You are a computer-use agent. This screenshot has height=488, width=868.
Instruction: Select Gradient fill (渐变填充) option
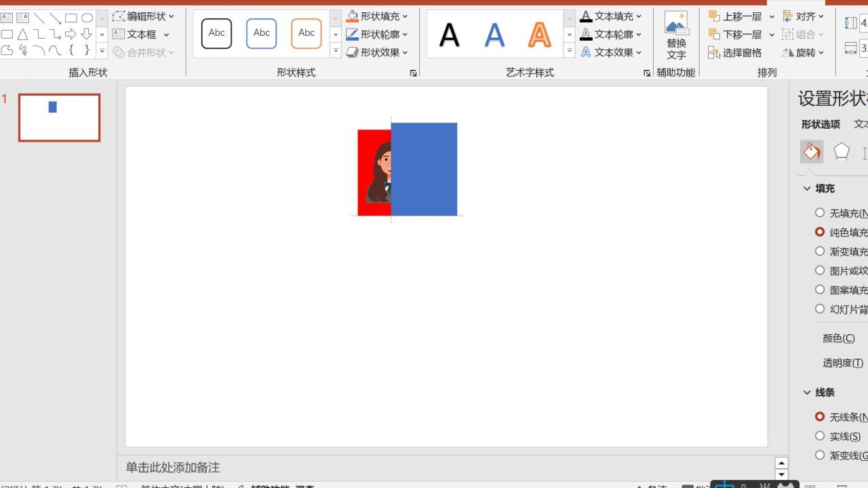pyautogui.click(x=820, y=251)
